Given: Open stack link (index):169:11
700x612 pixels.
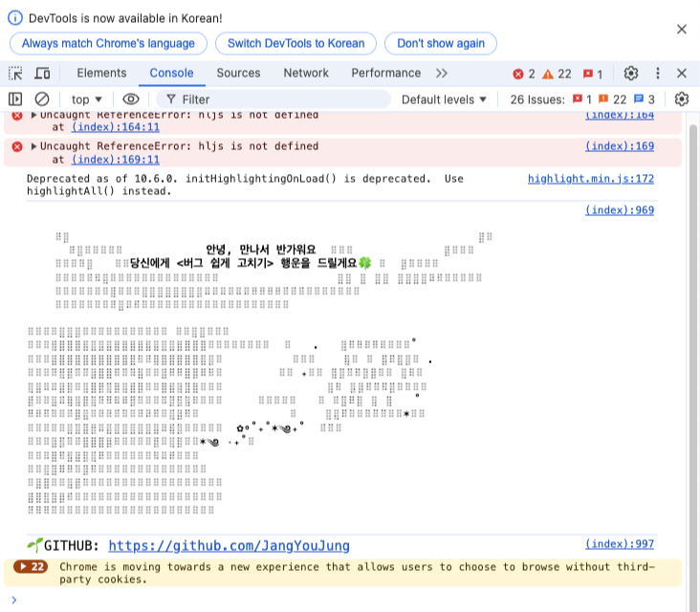Looking at the screenshot, I should coord(116,160).
